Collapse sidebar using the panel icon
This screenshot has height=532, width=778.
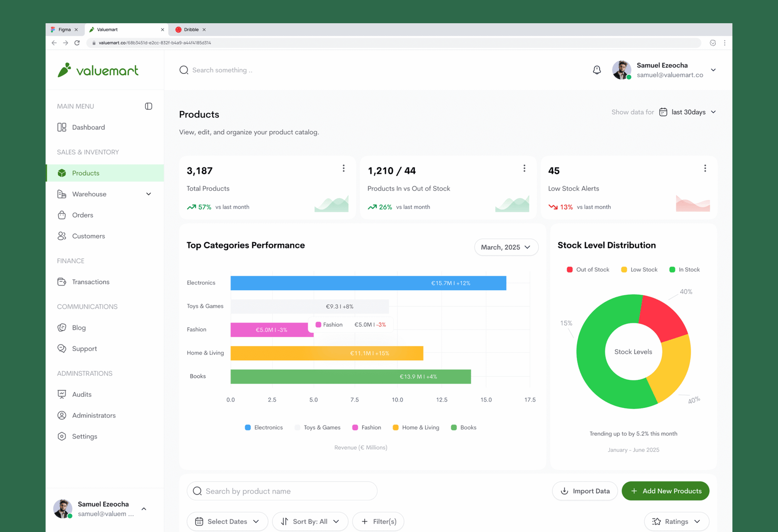pos(148,106)
